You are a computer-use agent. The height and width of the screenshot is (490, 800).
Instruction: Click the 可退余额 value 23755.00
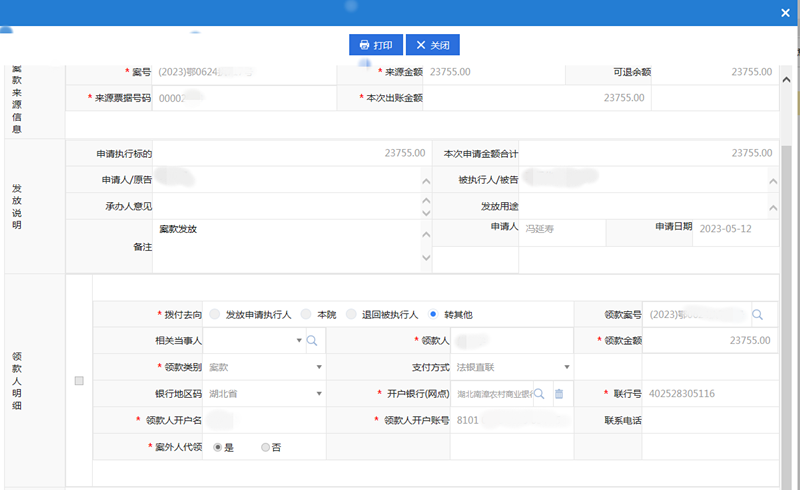click(x=752, y=72)
